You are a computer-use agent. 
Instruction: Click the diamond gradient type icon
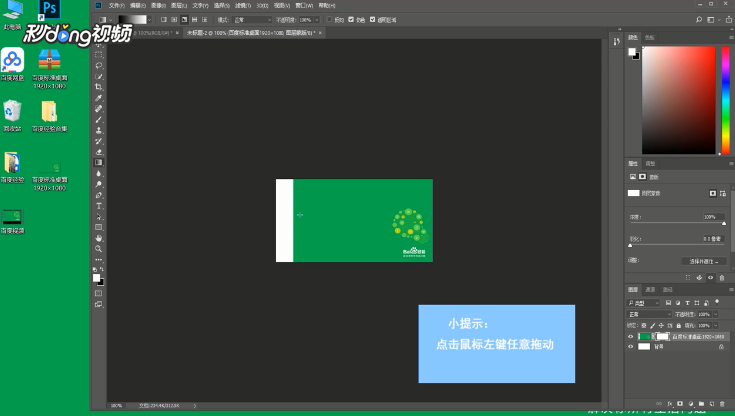pos(204,20)
